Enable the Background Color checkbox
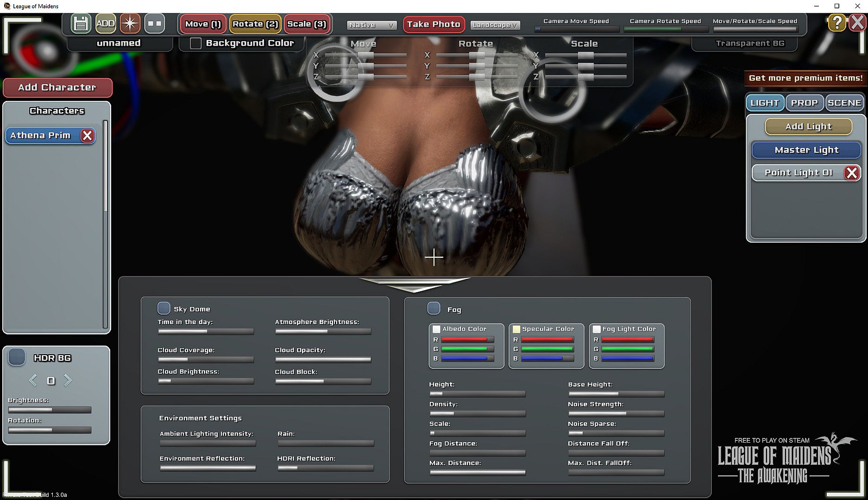The image size is (868, 500). click(196, 43)
